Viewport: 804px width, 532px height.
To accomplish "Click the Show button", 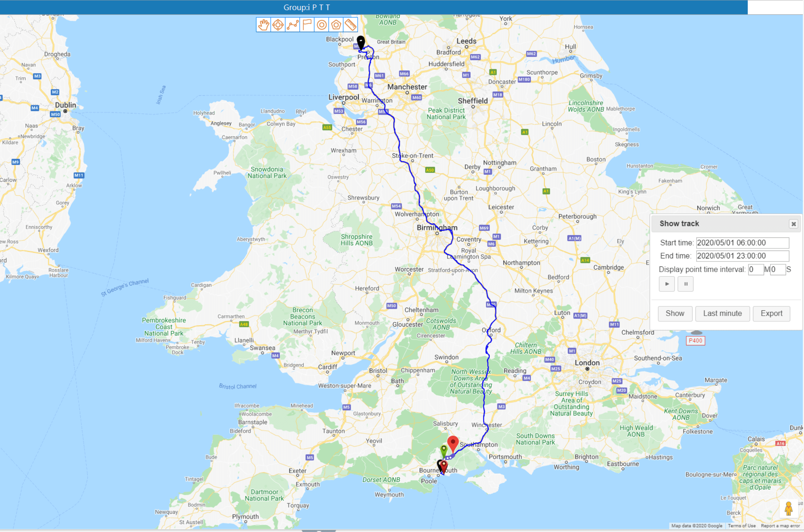I will point(674,313).
